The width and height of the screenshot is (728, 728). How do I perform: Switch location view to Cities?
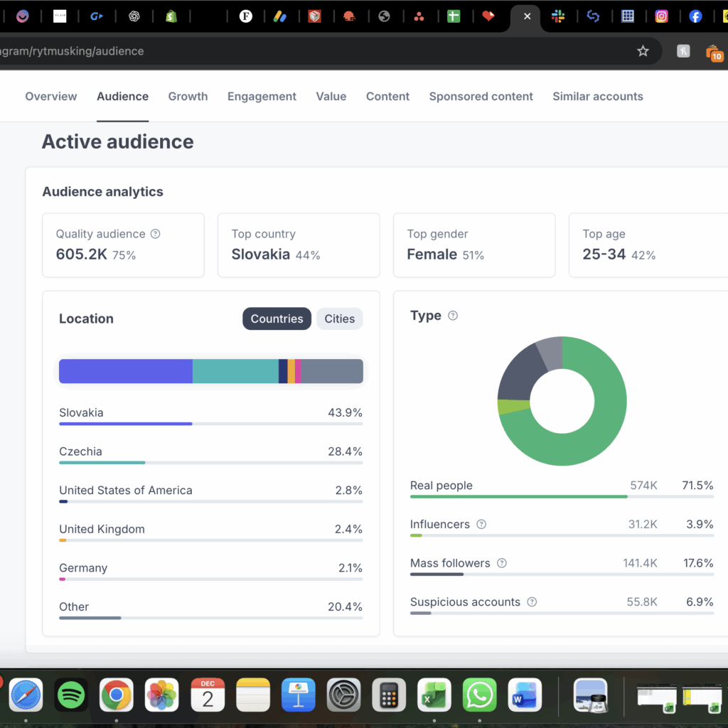pos(339,319)
